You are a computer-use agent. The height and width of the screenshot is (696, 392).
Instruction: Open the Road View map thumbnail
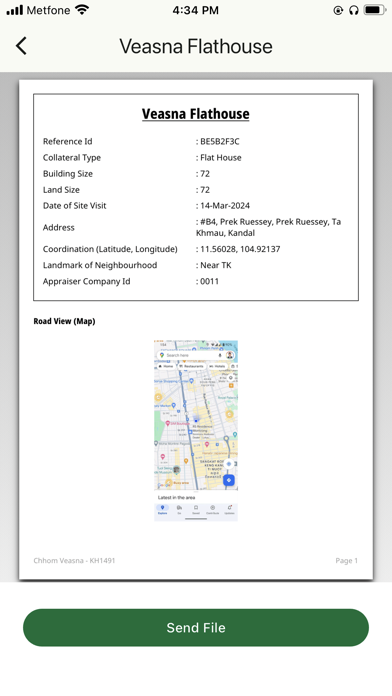[196, 431]
